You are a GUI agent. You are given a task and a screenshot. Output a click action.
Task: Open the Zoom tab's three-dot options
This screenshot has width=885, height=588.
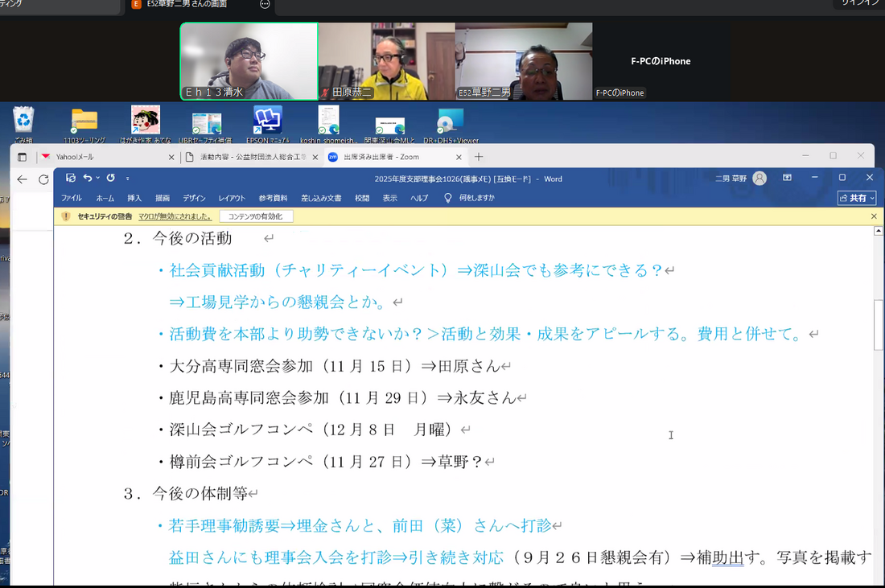265,4
